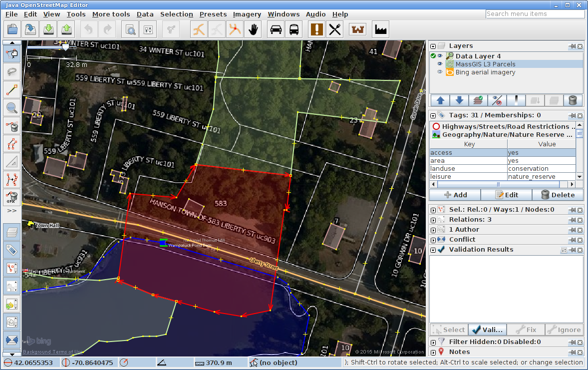Delete selected layer with trash icon
Viewport: 588px width, 370px height.
click(573, 100)
